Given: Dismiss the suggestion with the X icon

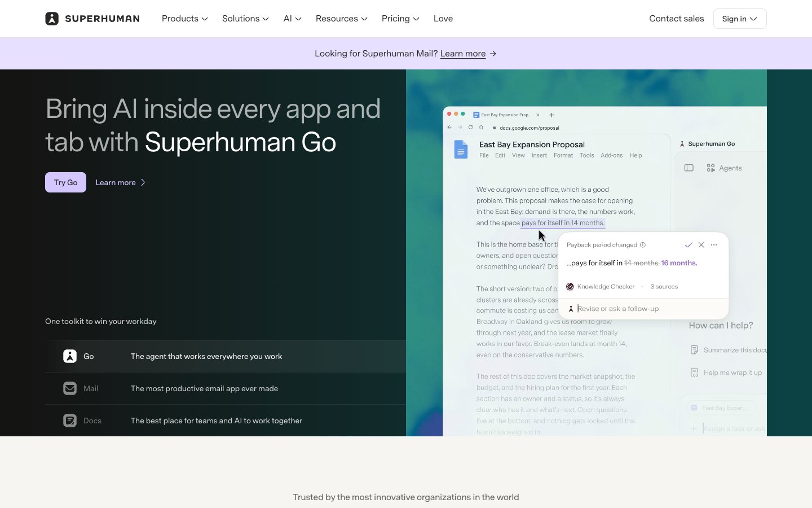Looking at the screenshot, I should [x=701, y=245].
